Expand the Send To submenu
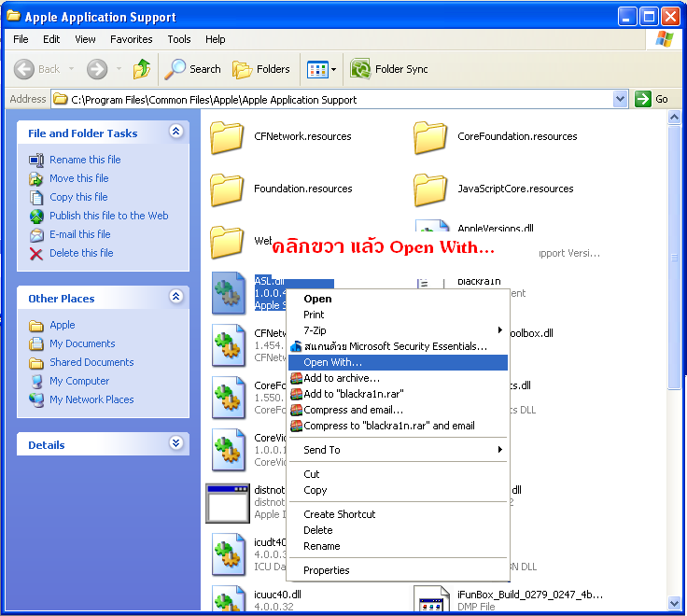Viewport: 687px width, 616px height. click(x=398, y=450)
